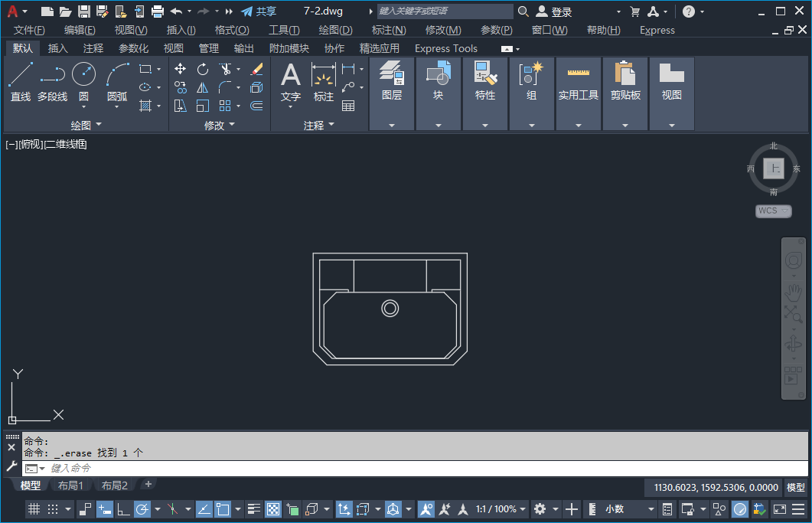Toggle the grid display in status bar

point(34,509)
